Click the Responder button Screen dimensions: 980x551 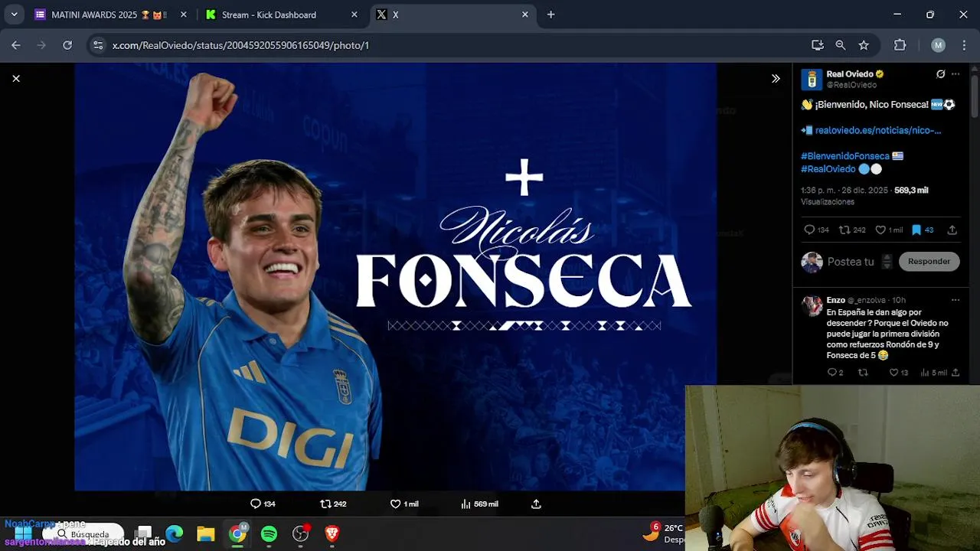point(929,262)
